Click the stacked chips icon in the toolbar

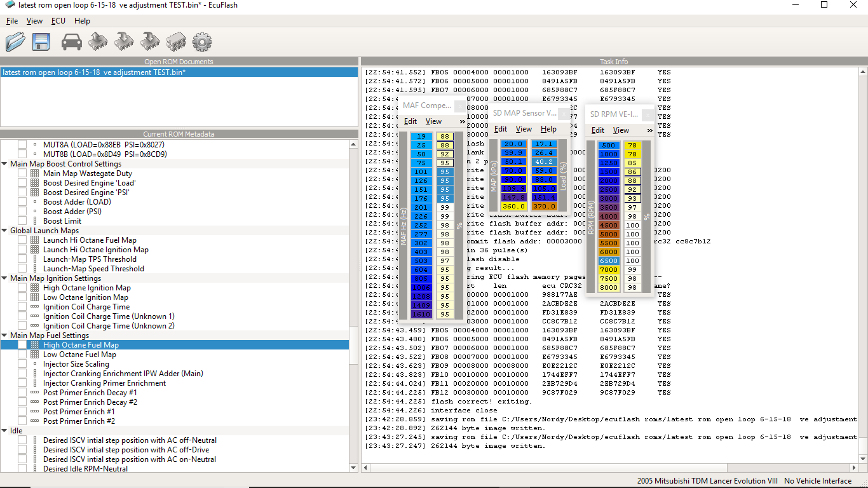(x=175, y=43)
